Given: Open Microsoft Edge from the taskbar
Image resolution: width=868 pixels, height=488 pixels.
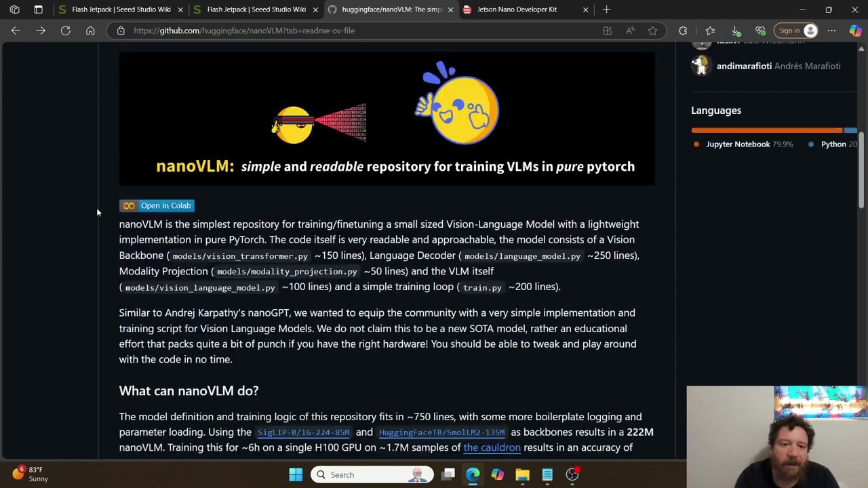Looking at the screenshot, I should pyautogui.click(x=473, y=474).
